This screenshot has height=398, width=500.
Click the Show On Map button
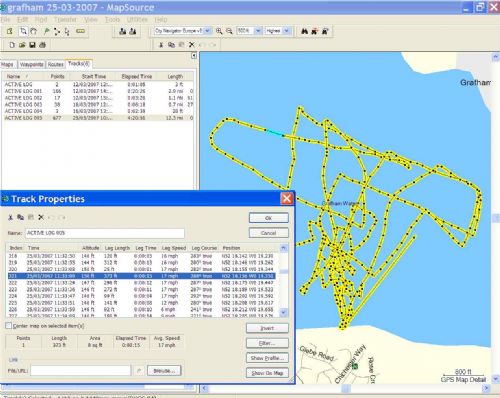(x=267, y=373)
